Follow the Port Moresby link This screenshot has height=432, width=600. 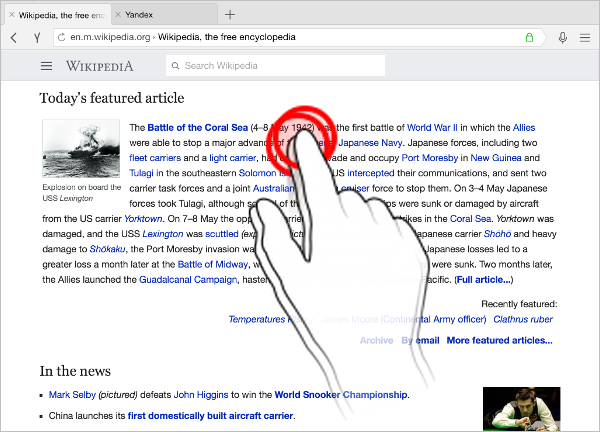pyautogui.click(x=430, y=158)
